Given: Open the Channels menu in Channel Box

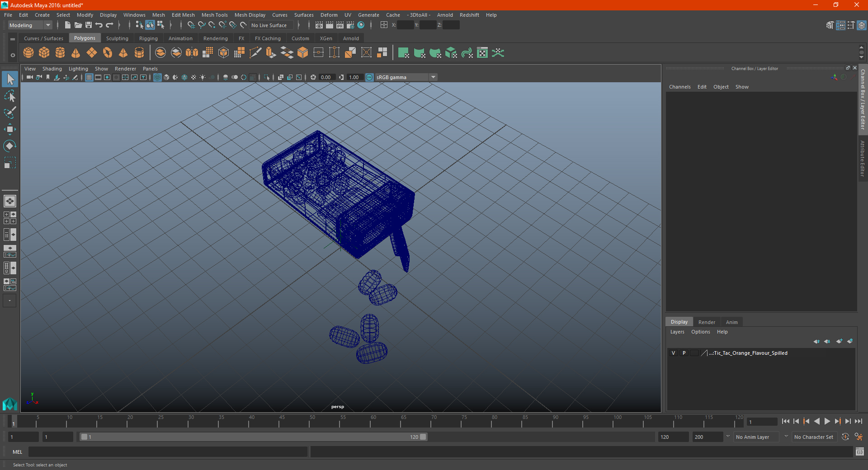Looking at the screenshot, I should (679, 87).
